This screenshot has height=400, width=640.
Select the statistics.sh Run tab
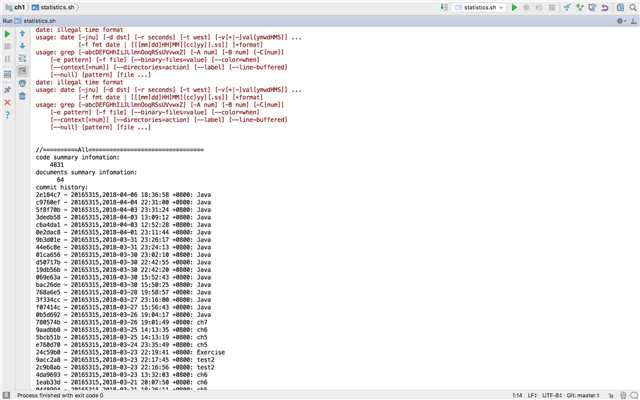pos(35,21)
